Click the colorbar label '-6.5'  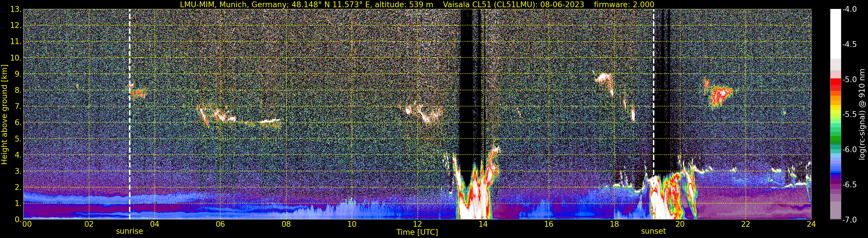(850, 184)
